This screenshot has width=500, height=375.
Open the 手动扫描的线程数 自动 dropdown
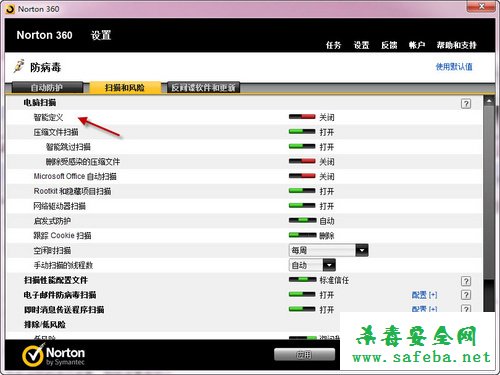coord(312,265)
